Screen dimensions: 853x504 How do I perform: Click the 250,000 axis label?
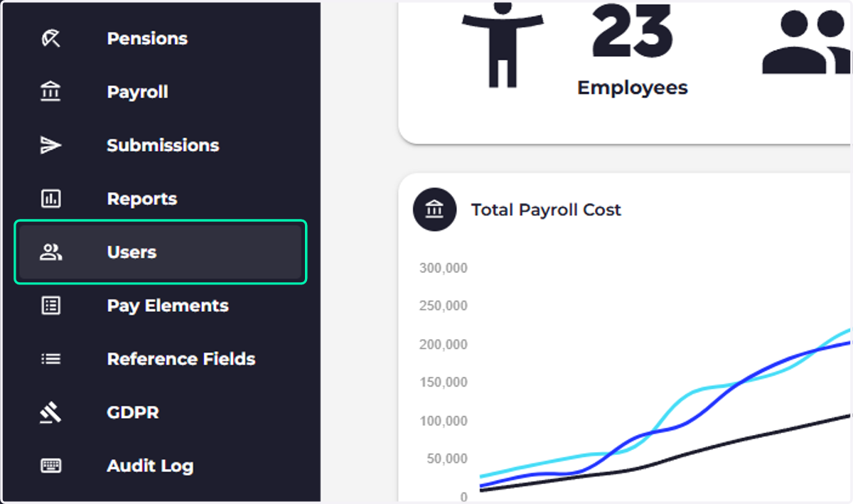click(444, 306)
